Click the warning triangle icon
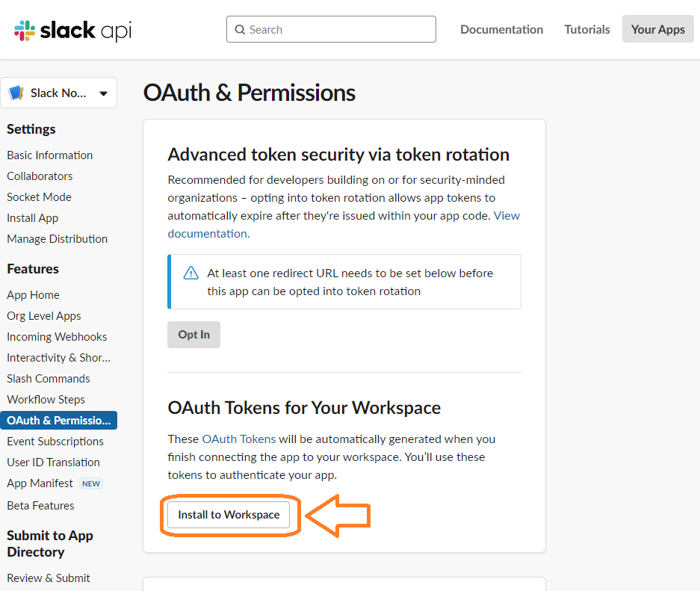 (191, 273)
